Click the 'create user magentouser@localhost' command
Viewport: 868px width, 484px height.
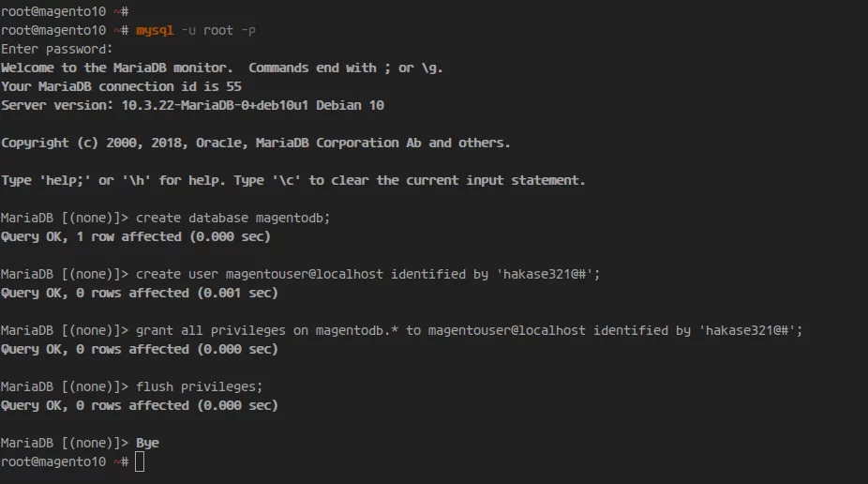[x=260, y=275]
